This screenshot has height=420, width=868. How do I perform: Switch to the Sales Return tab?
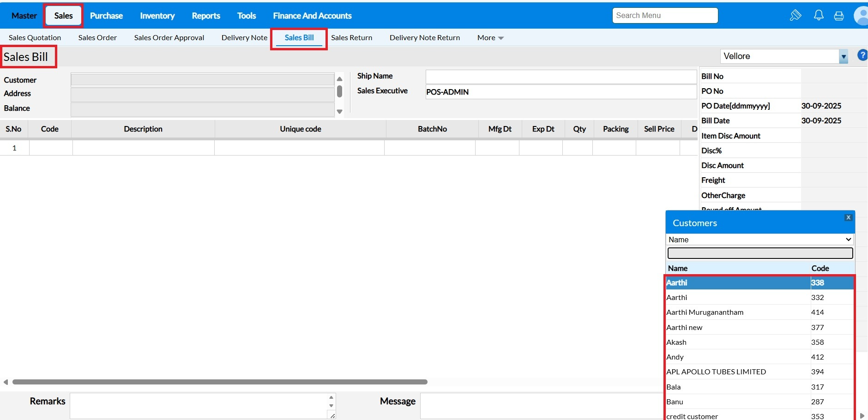coord(351,38)
